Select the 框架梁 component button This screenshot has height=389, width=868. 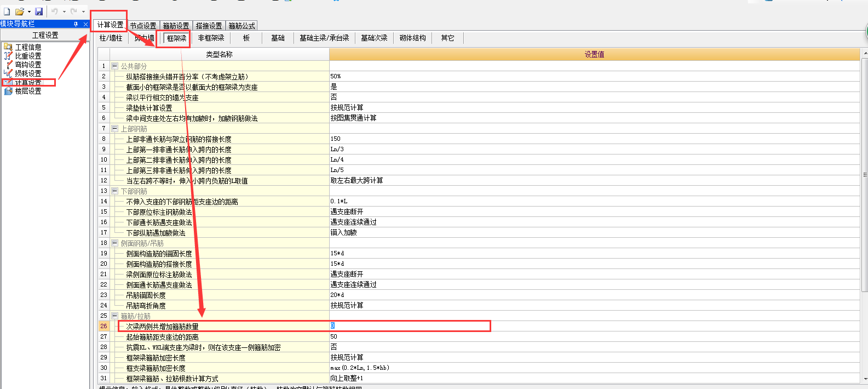pos(176,38)
